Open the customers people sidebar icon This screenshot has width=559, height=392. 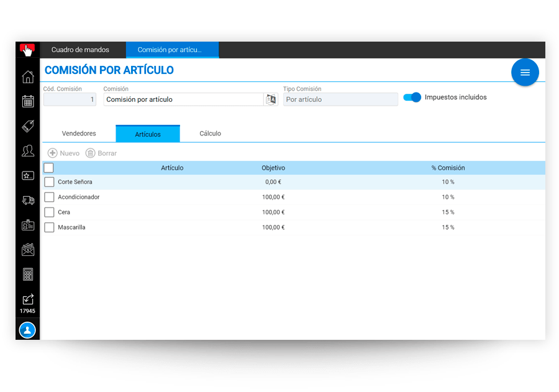coord(28,151)
